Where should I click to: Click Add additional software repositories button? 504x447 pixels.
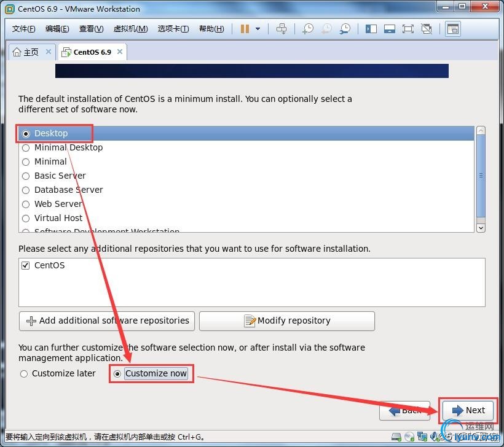point(107,321)
